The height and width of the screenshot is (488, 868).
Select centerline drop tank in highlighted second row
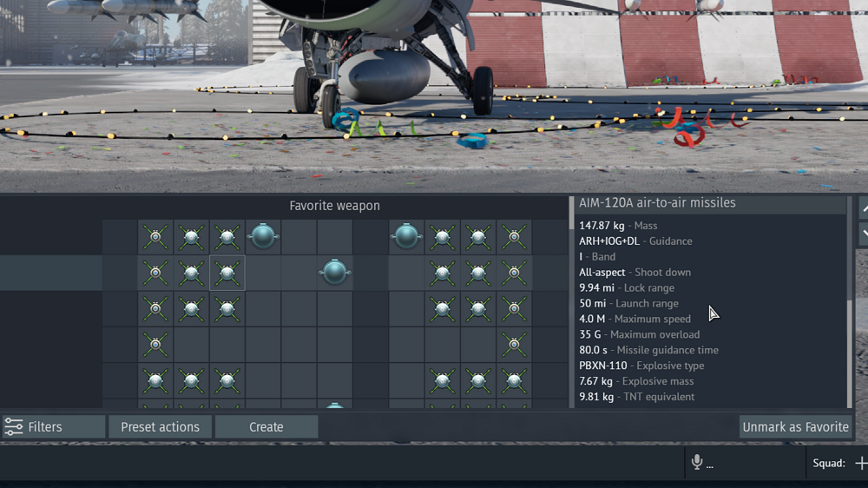334,273
